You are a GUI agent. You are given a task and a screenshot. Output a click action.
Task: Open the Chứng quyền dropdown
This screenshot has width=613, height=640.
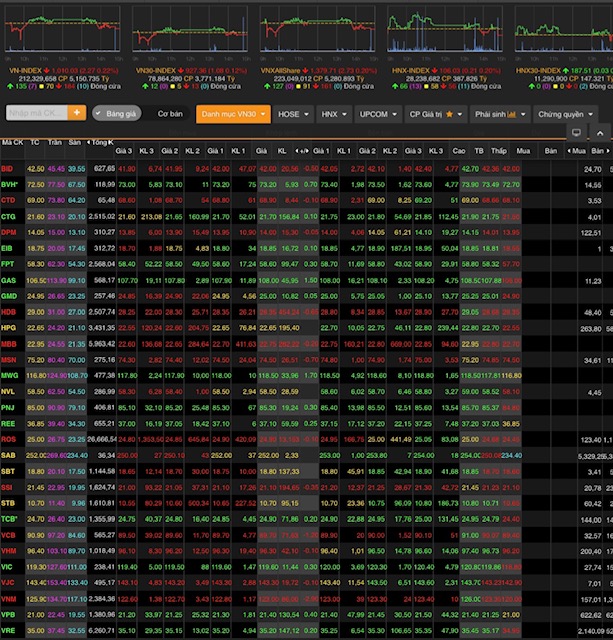click(x=564, y=115)
